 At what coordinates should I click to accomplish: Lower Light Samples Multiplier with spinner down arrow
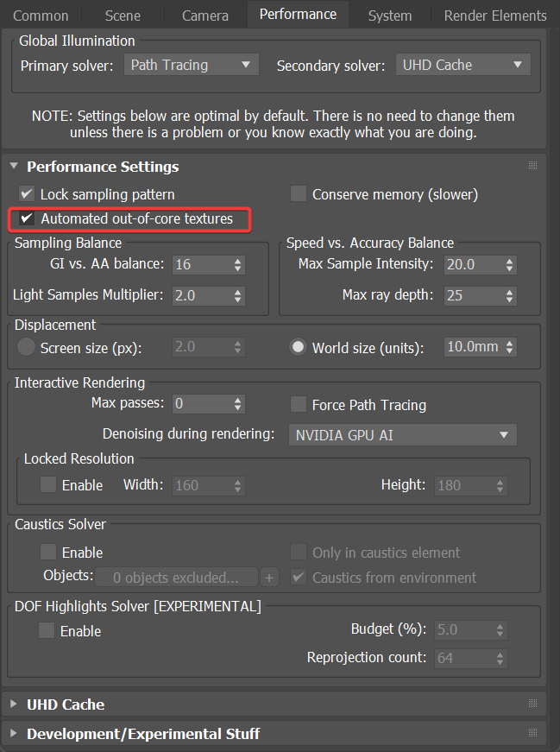[x=237, y=300]
